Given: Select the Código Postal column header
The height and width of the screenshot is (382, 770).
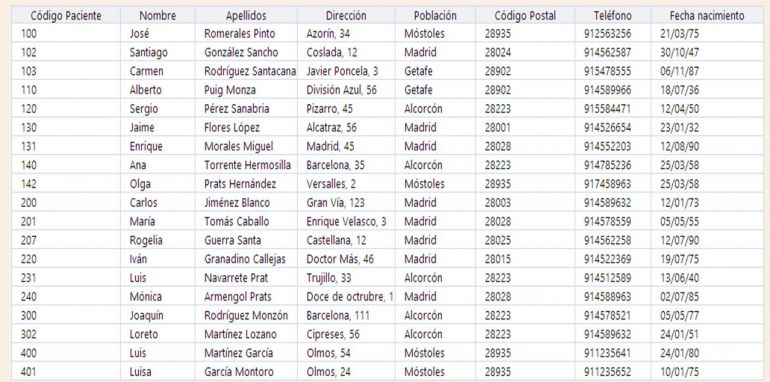Looking at the screenshot, I should (525, 16).
